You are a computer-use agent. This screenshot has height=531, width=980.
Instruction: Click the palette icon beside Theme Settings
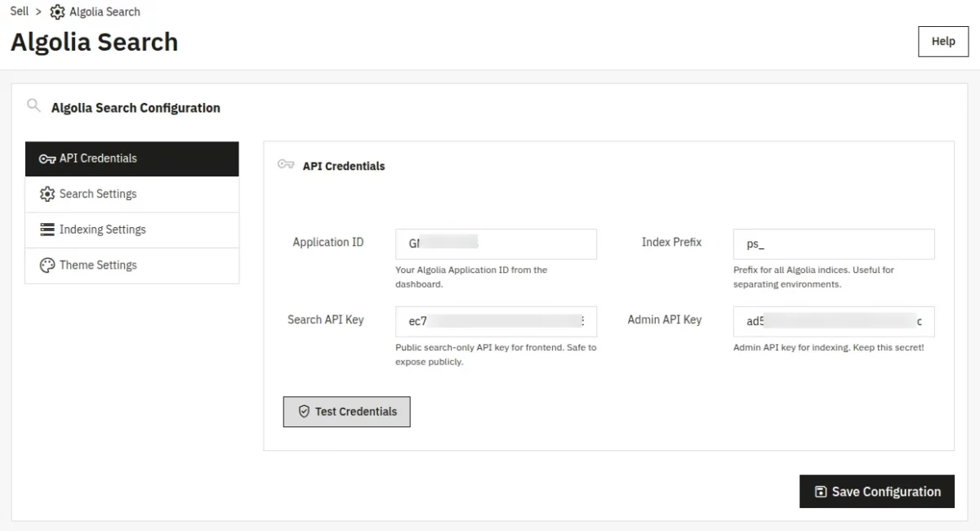pyautogui.click(x=47, y=265)
